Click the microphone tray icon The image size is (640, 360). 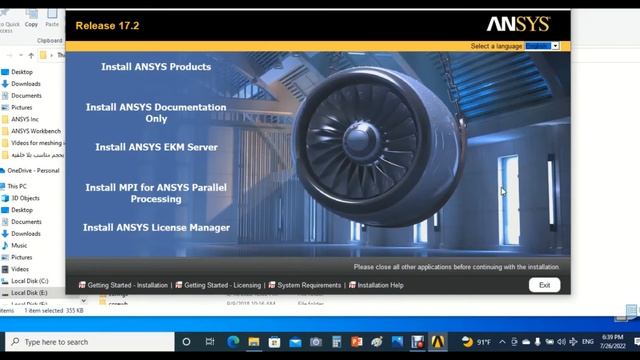538,342
